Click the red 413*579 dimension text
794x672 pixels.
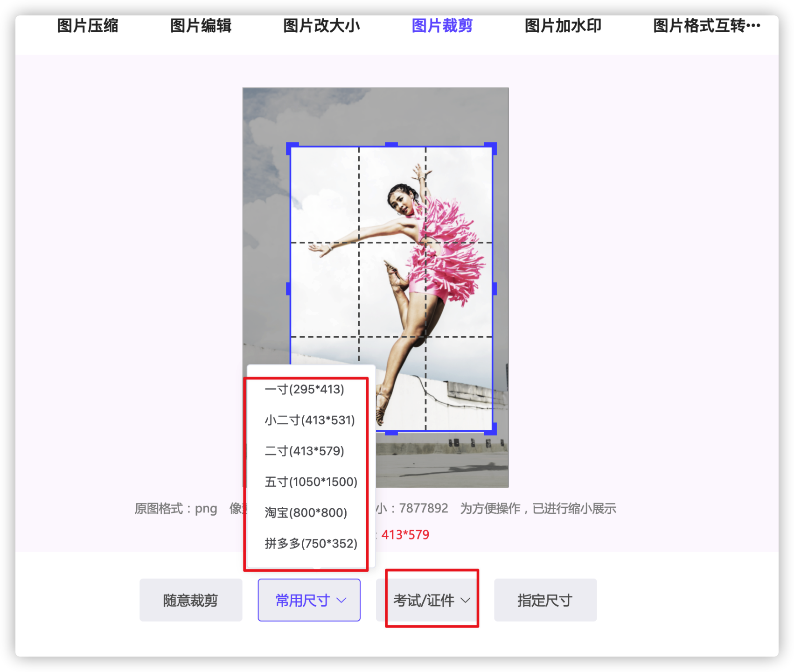(x=404, y=535)
